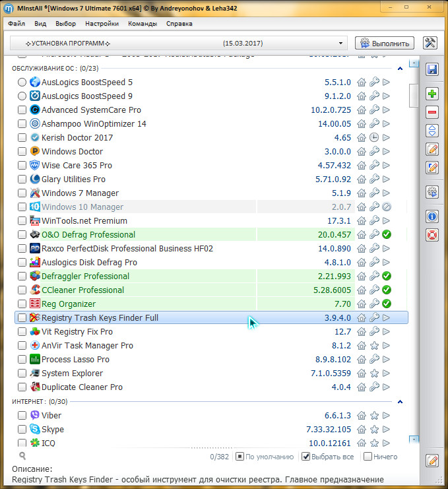The width and height of the screenshot is (448, 489).
Task: Click home icon for Duplicate Cleaner Pro
Action: click(362, 387)
